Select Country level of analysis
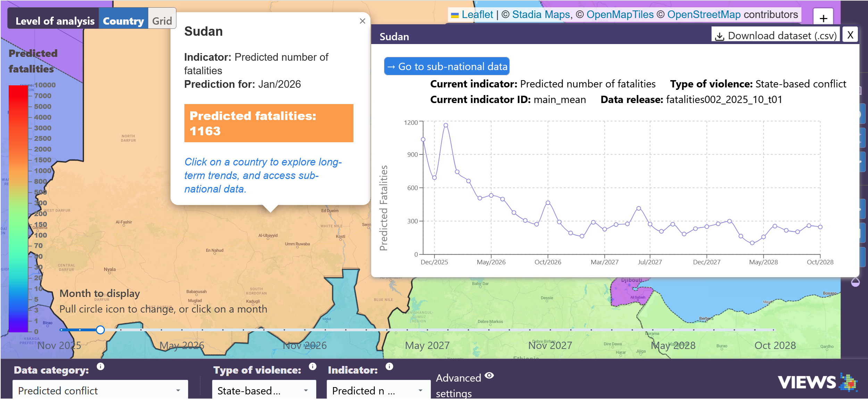Viewport: 868px width, 401px height. [123, 21]
